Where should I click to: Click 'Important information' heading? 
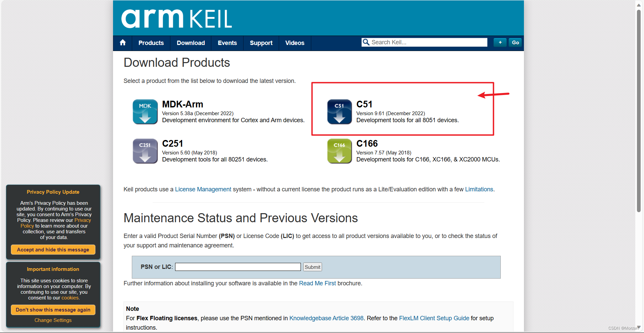53,269
